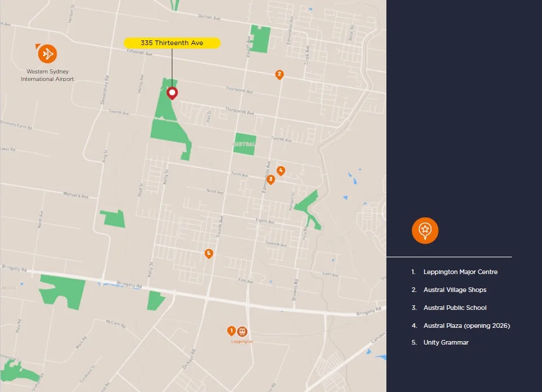Choose Austral Village Shops legend entry
This screenshot has height=392, width=542.
455,290
